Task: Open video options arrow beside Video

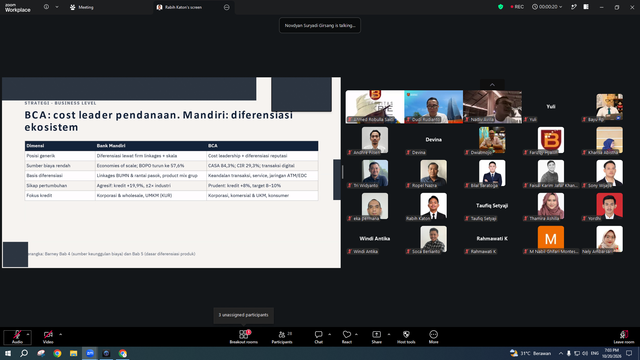Action: pyautogui.click(x=60, y=334)
